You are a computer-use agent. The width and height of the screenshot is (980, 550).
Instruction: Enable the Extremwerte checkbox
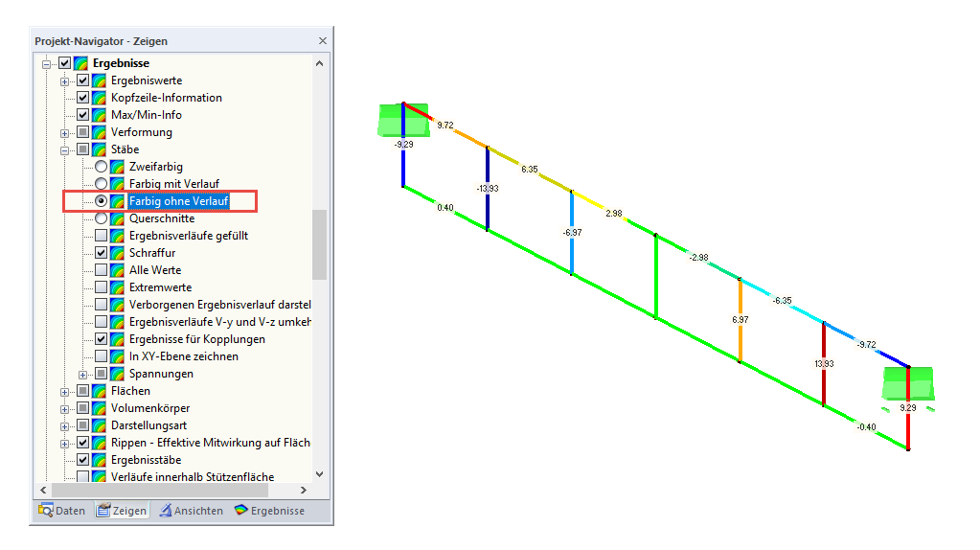(x=101, y=287)
